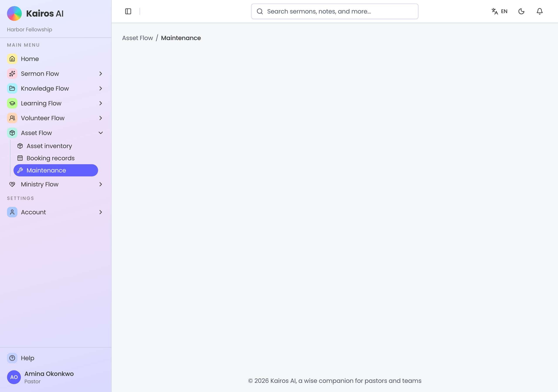
Task: Click the Booking records calendar icon
Action: point(20,158)
